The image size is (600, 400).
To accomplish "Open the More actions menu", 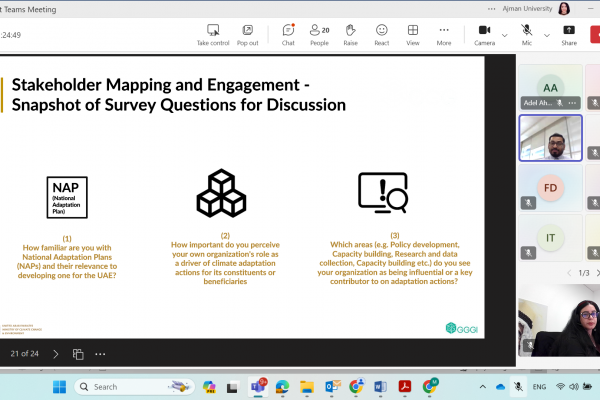I will click(443, 34).
